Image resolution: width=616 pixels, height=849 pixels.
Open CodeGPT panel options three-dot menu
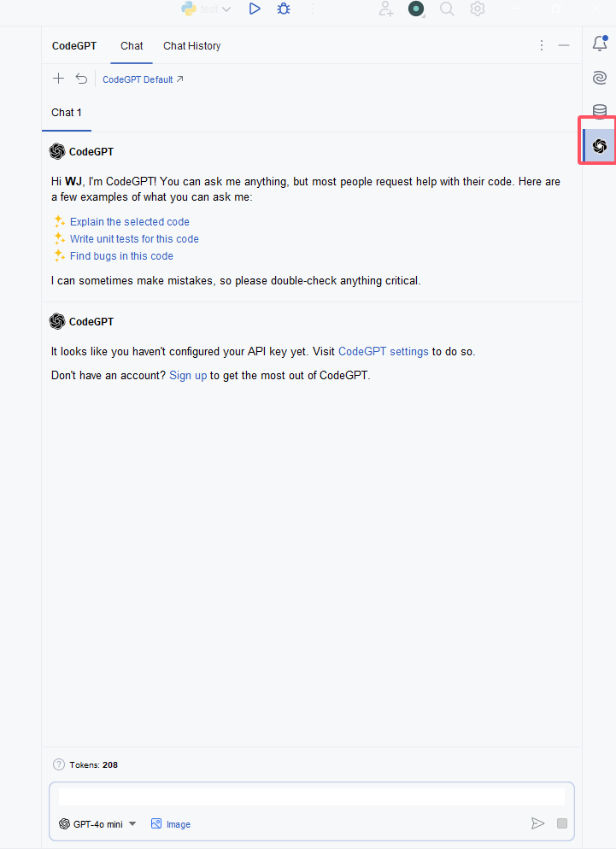[x=541, y=45]
